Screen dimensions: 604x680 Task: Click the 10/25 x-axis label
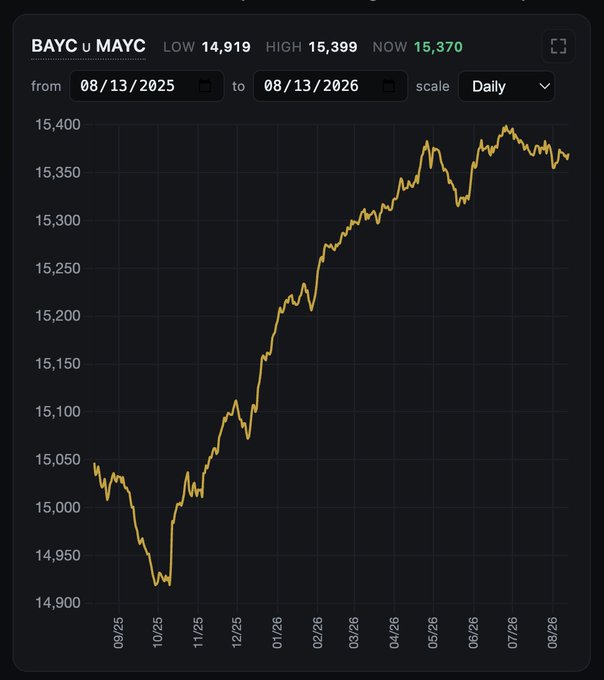[x=157, y=633]
